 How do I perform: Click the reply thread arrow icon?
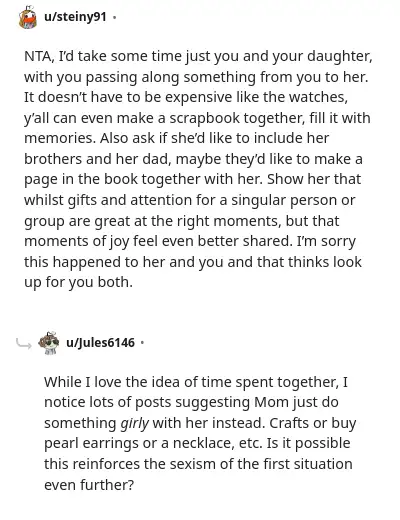24,344
